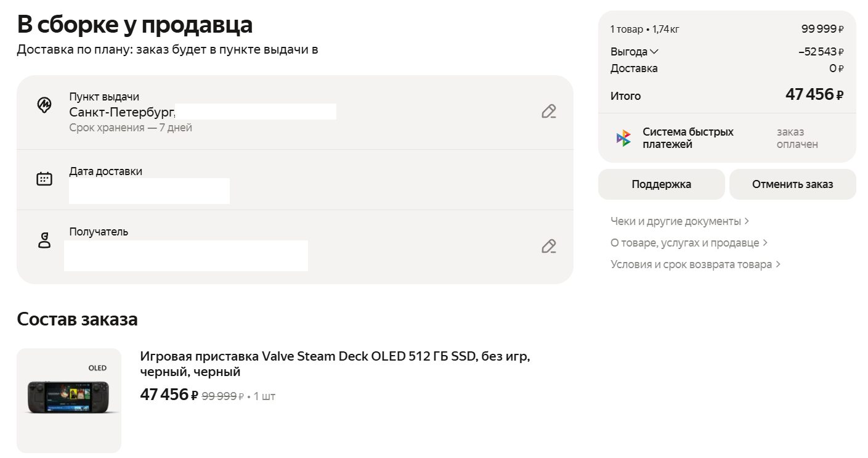Open Чеки и другие документы
868x458 pixels.
679,221
